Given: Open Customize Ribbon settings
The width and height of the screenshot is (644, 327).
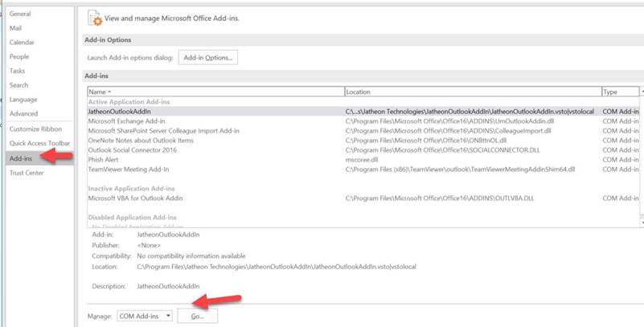Looking at the screenshot, I should 35,129.
